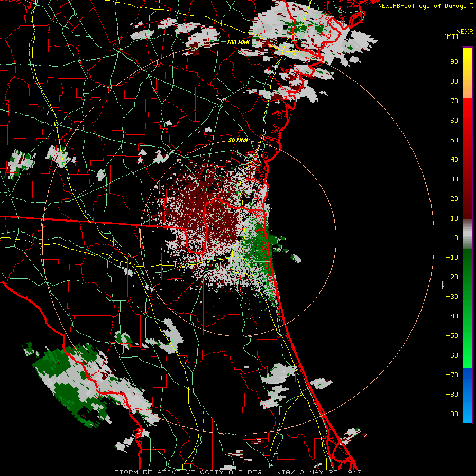The width and height of the screenshot is (476, 476).
Task: Click the -10 value on velocity scale
Action: pyautogui.click(x=452, y=258)
